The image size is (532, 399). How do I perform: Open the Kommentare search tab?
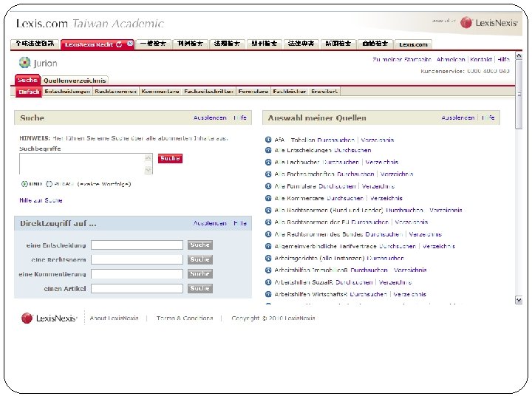click(160, 92)
